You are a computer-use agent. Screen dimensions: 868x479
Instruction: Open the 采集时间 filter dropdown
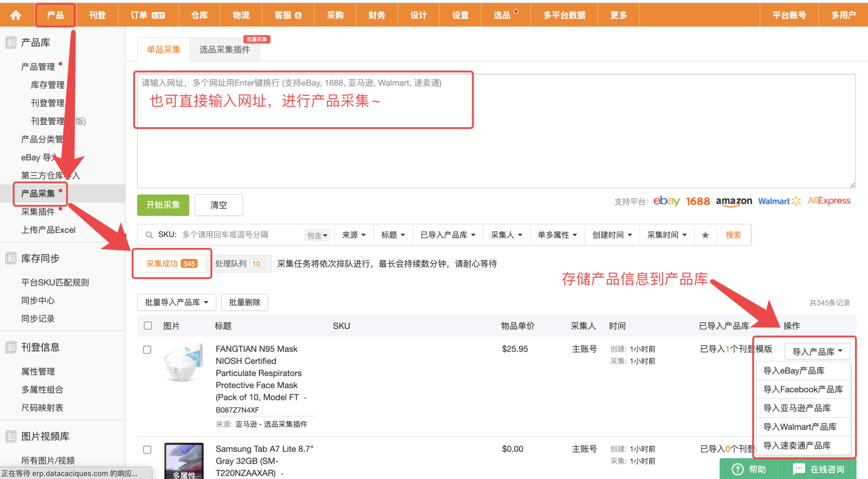(x=667, y=235)
